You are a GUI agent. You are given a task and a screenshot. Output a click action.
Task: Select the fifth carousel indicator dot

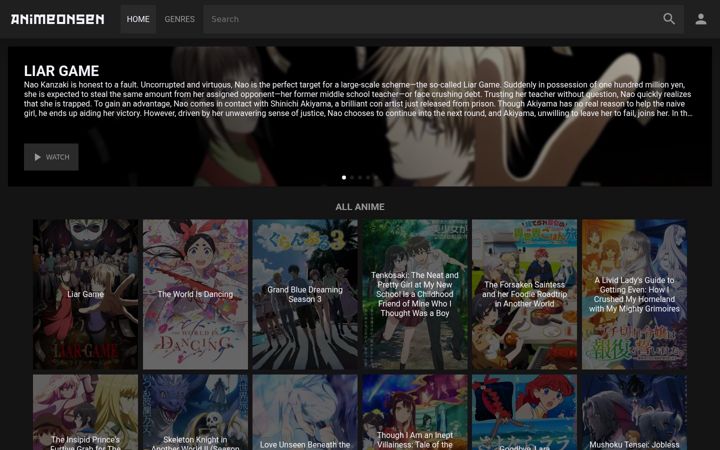coord(375,177)
